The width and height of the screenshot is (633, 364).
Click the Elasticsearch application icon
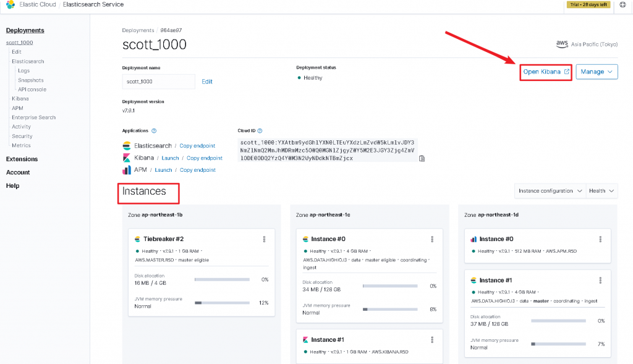127,146
